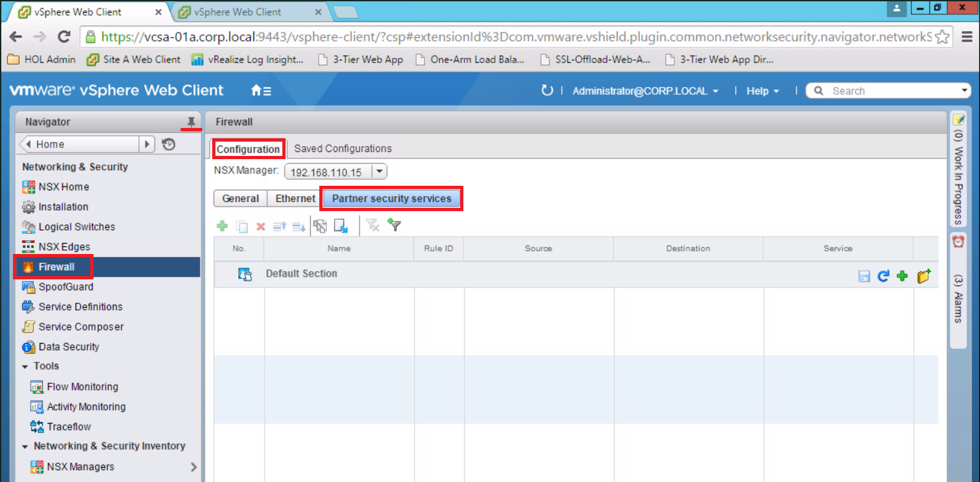980x482 pixels.
Task: Click the save icon in Default Section
Action: coord(864,277)
